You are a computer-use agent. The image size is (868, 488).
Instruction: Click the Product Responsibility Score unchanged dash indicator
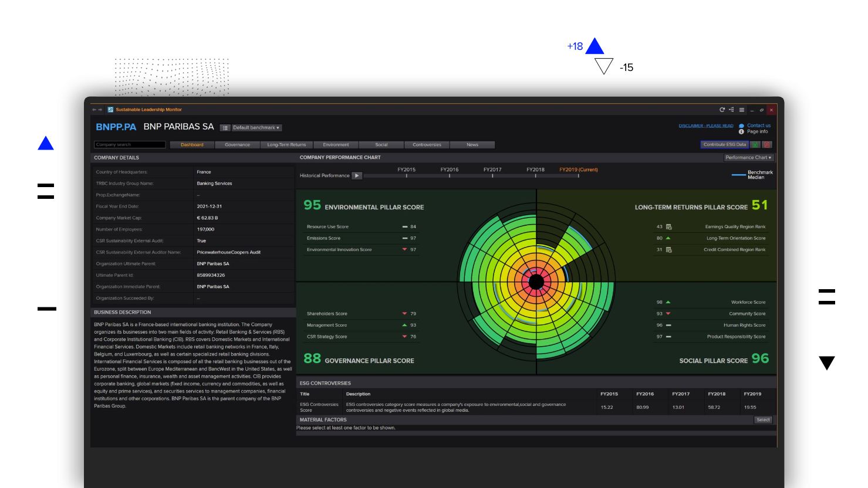pos(668,337)
